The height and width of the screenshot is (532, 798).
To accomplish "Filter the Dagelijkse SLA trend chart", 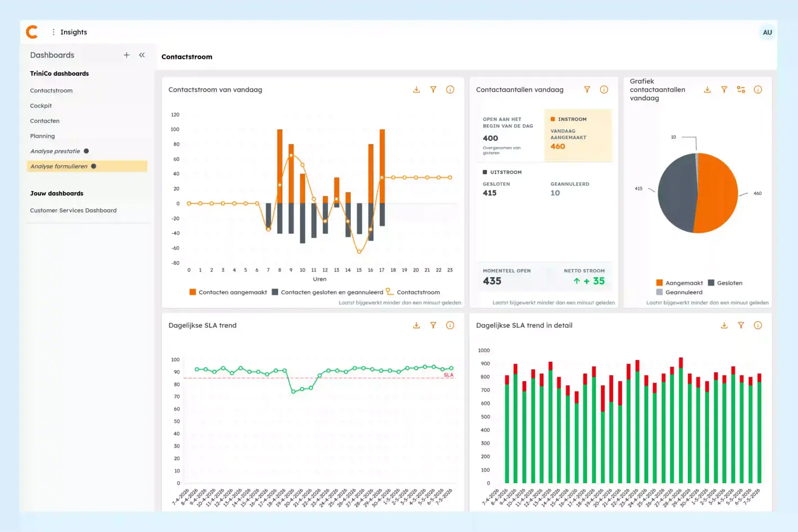I will 433,325.
